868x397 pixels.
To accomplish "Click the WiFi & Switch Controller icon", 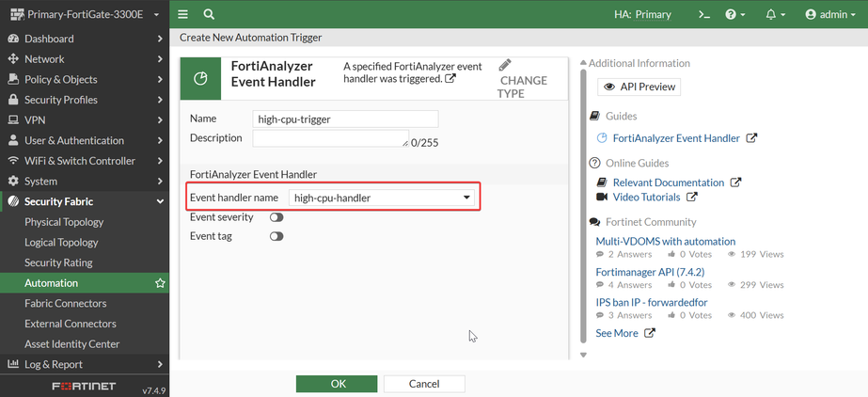I will pyautogui.click(x=13, y=161).
